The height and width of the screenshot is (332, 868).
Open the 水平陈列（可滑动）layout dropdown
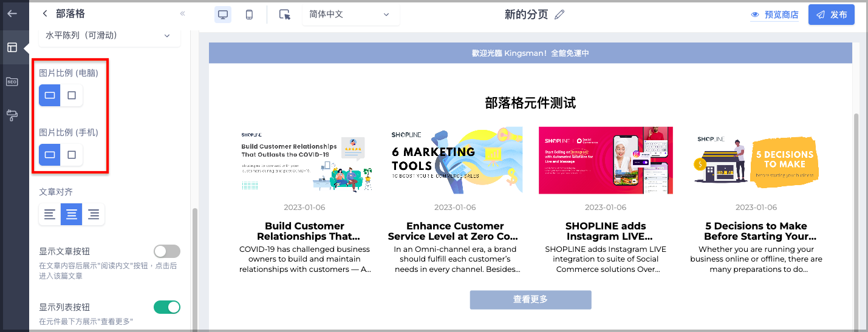point(110,36)
